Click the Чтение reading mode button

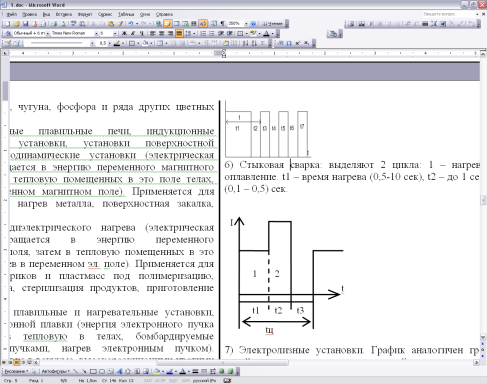click(272, 24)
